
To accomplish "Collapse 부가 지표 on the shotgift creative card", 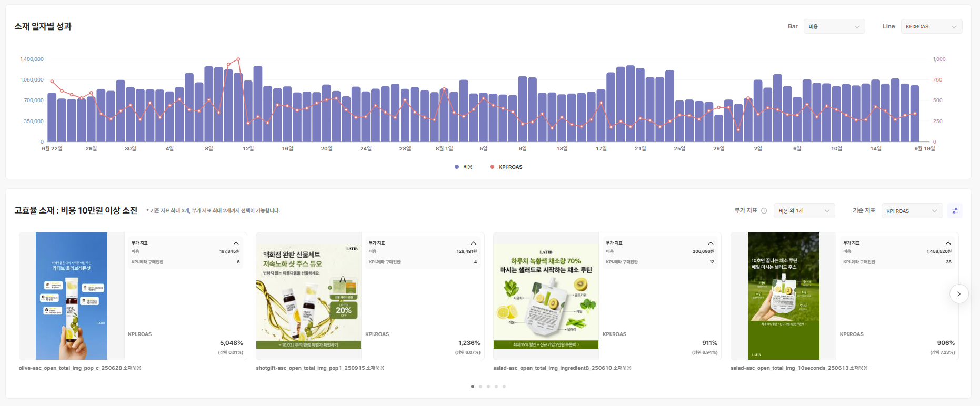I will 473,243.
